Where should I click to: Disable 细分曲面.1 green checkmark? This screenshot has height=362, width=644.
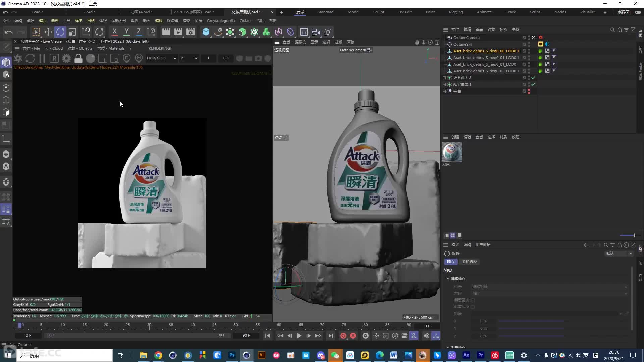(533, 84)
